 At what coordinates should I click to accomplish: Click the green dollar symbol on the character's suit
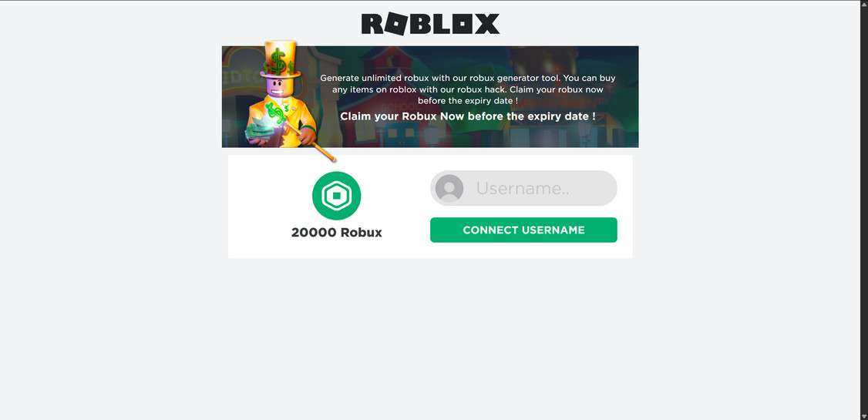[x=276, y=113]
